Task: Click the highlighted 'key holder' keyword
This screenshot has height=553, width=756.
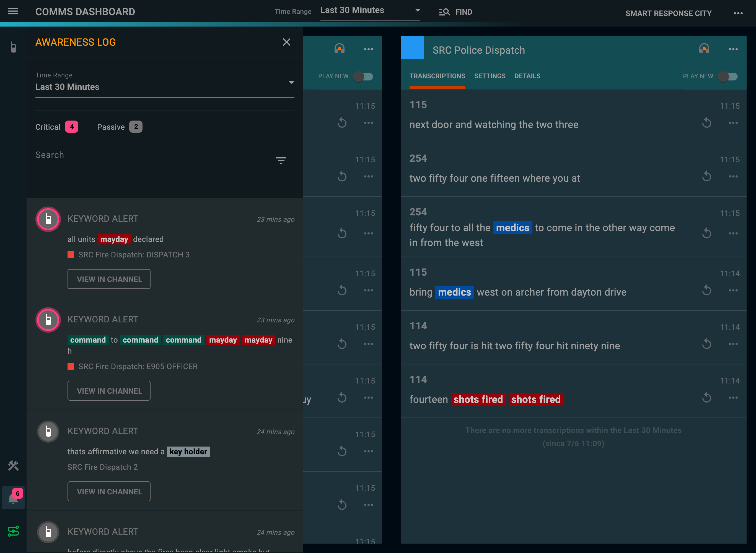Action: point(188,452)
